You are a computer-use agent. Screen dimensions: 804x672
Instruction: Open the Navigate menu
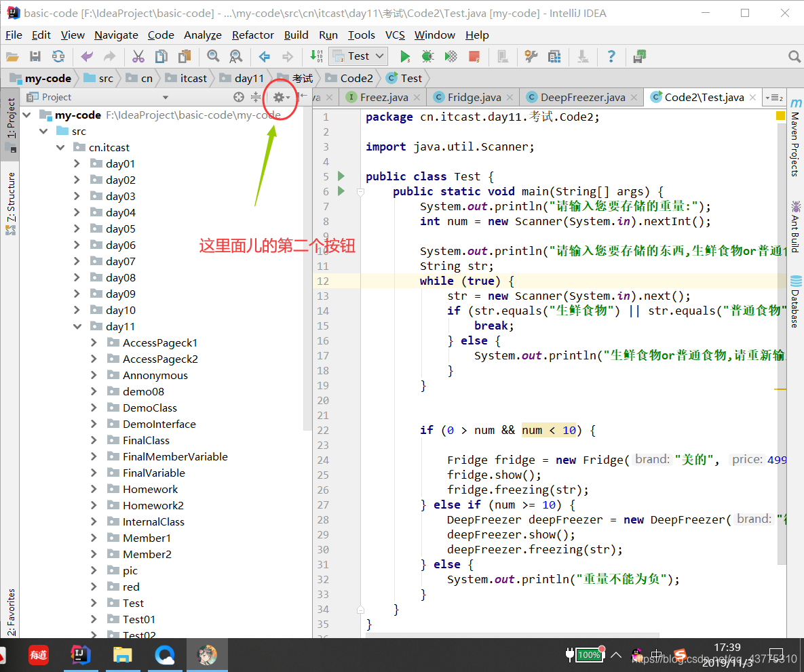click(117, 35)
